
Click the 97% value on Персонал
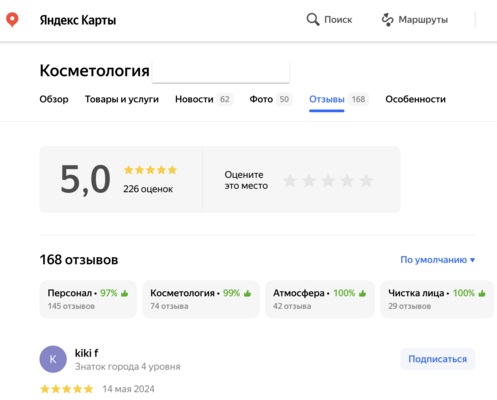coord(109,293)
